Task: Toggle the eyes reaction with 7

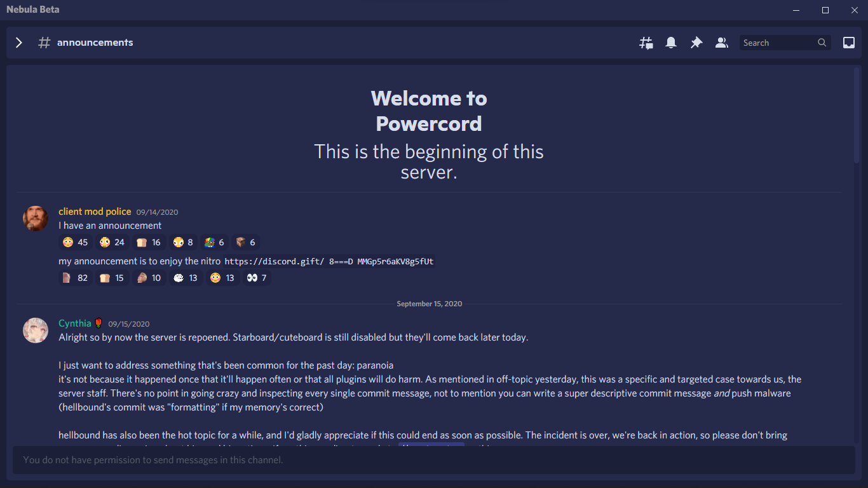Action: pyautogui.click(x=257, y=278)
